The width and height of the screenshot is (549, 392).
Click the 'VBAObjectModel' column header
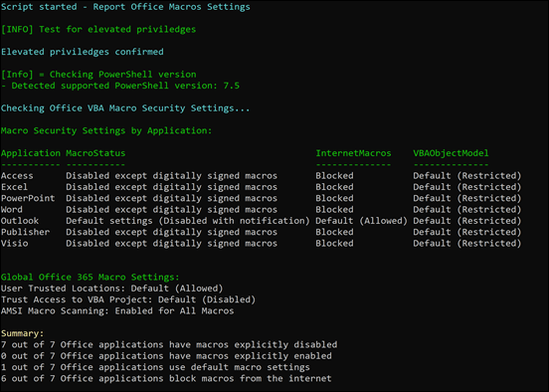point(451,153)
